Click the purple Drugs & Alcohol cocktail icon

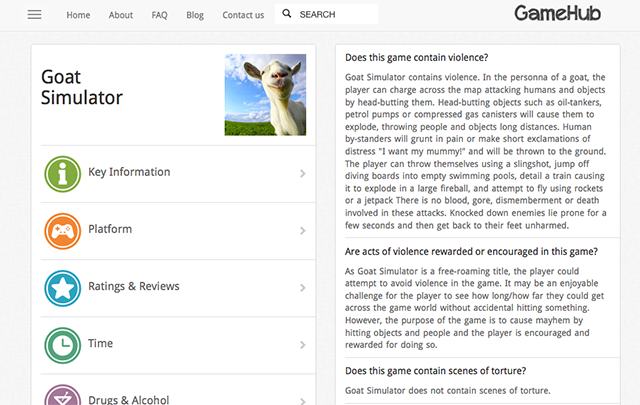[x=62, y=395]
